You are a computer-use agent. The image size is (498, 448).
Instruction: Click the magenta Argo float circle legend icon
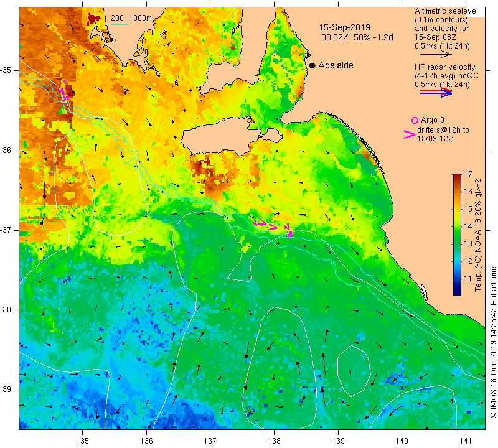point(415,120)
